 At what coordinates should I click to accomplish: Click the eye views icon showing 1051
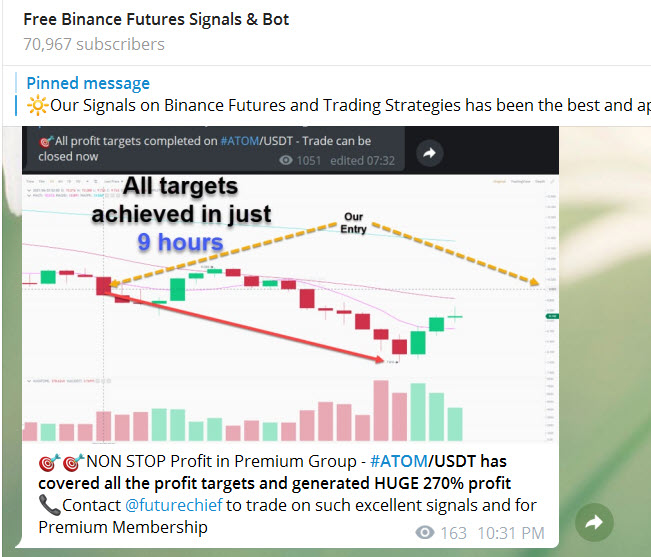click(287, 160)
